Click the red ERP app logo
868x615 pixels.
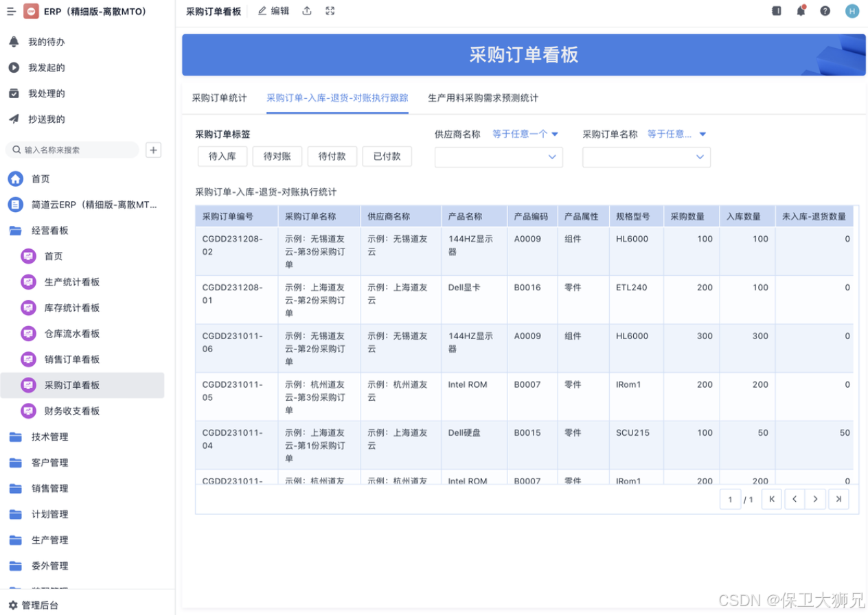tap(31, 11)
